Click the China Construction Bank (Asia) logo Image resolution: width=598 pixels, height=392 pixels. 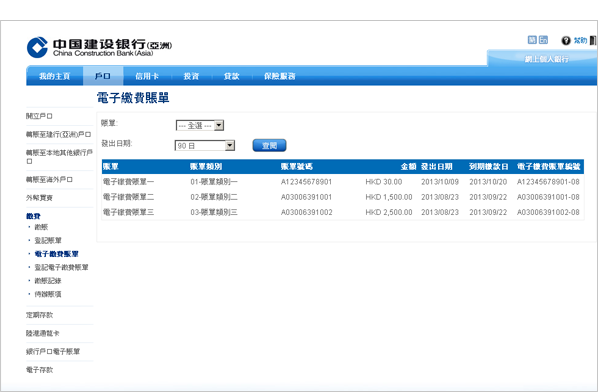click(x=100, y=47)
